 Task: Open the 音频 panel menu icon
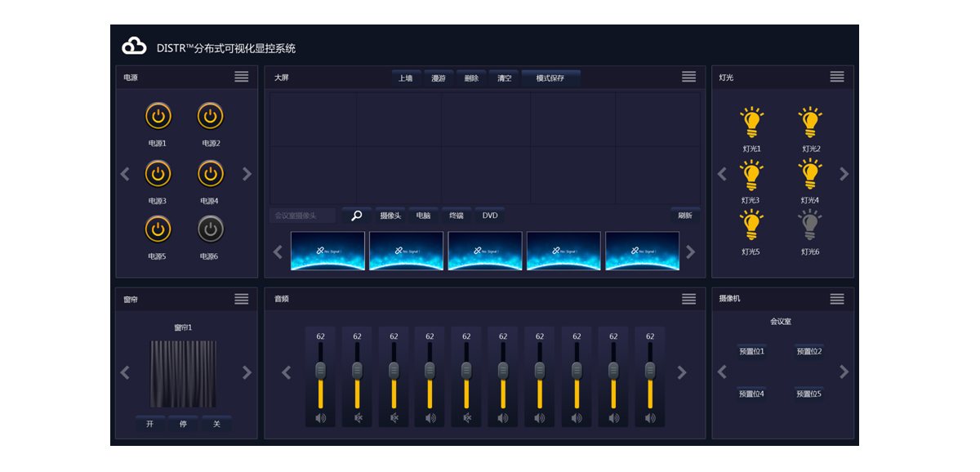688,299
